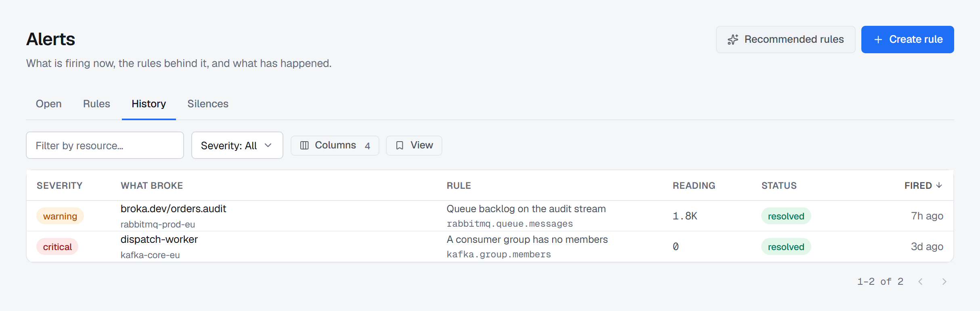
Task: Open the dispatch-worker alert
Action: pyautogui.click(x=159, y=239)
